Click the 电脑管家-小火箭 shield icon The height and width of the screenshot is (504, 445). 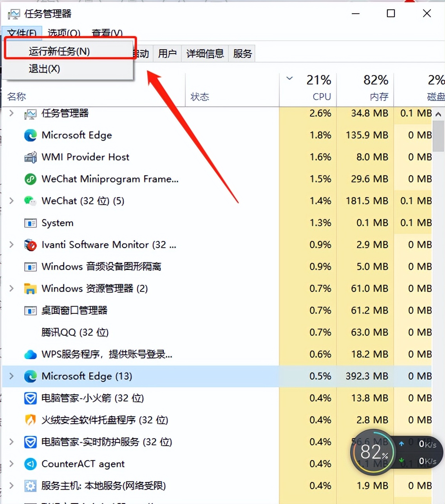31,398
